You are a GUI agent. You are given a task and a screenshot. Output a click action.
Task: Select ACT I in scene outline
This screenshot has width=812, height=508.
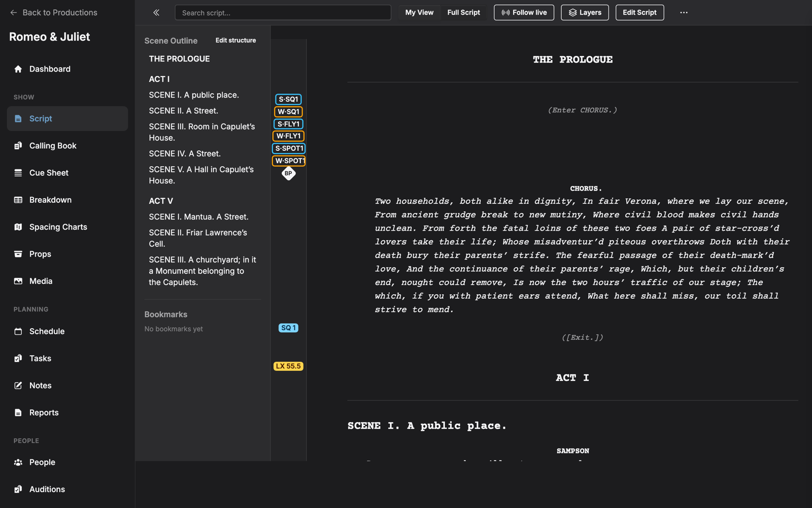tap(159, 79)
